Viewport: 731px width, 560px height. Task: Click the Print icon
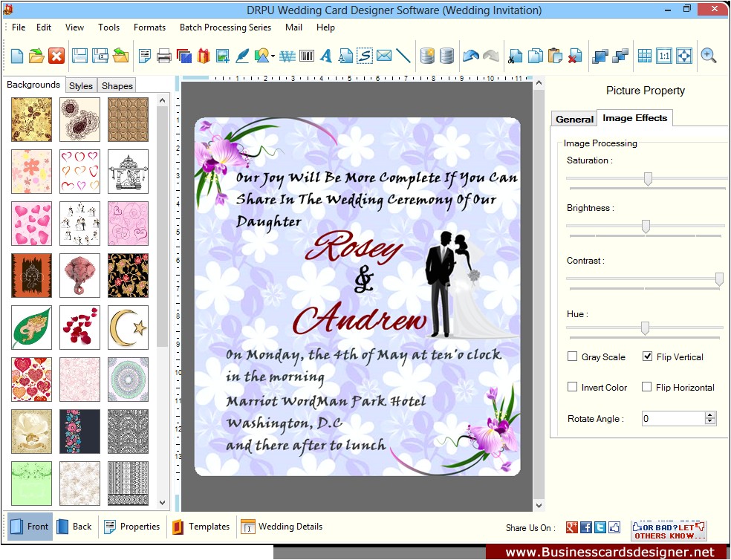click(163, 56)
